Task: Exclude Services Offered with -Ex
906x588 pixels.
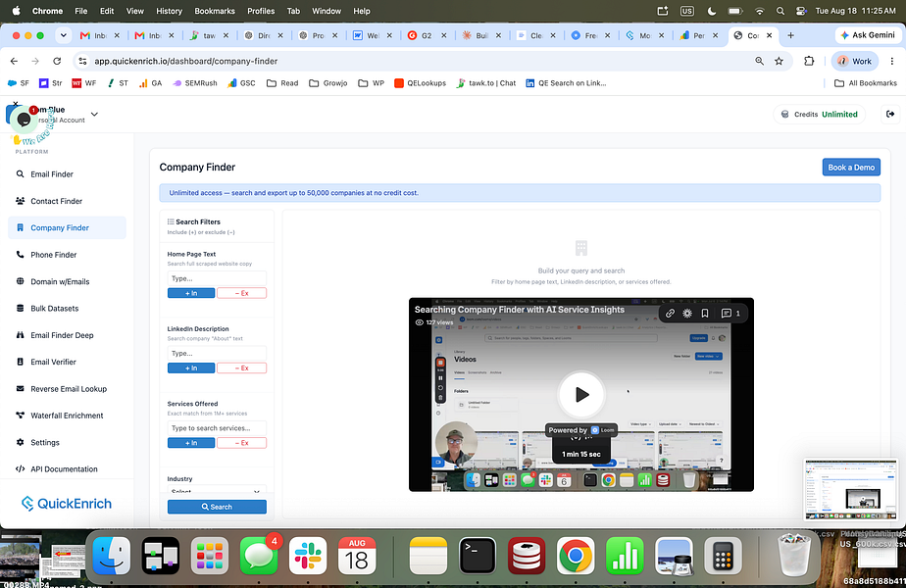Action: (241, 443)
